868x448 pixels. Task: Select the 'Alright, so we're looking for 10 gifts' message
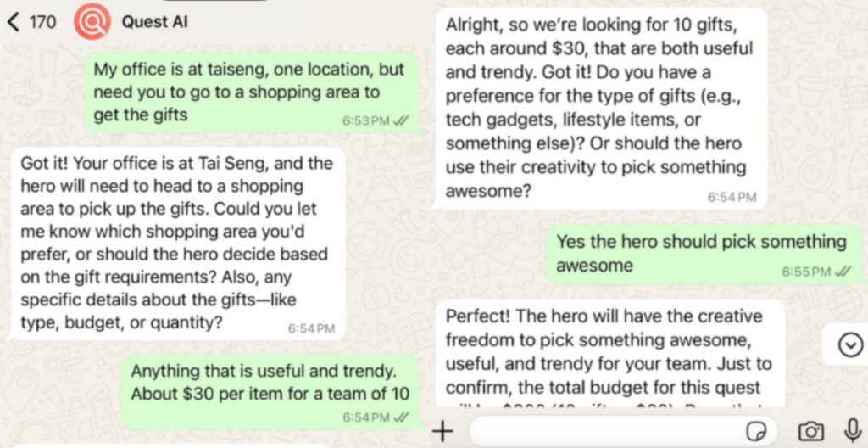coord(601,108)
